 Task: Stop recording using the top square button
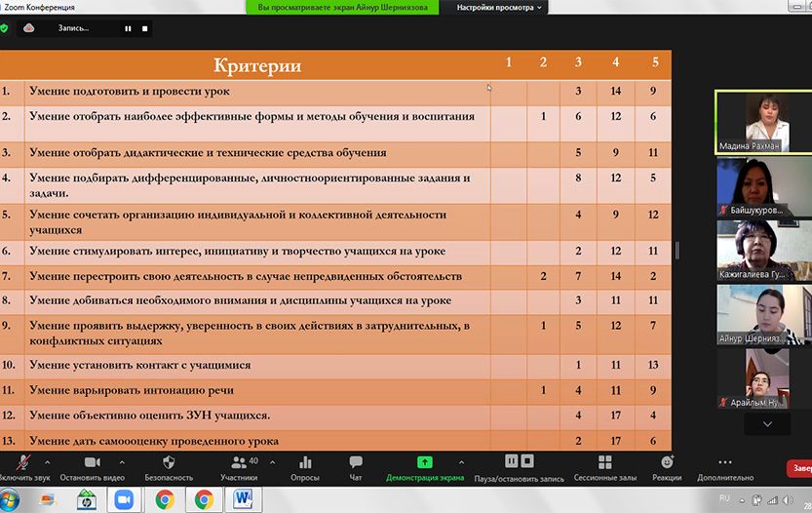(145, 28)
